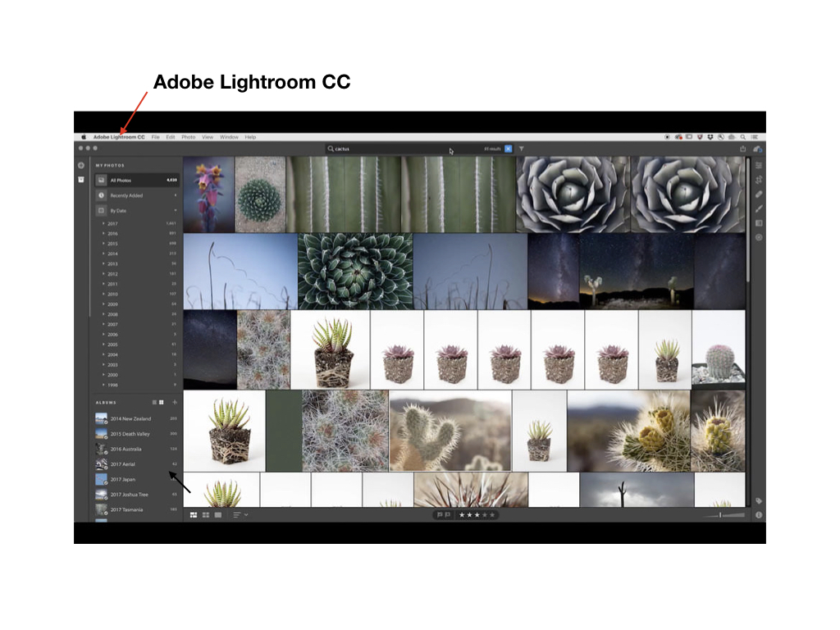Click the Add Photos plus icon
Image resolution: width=840 pixels, height=630 pixels.
point(81,166)
